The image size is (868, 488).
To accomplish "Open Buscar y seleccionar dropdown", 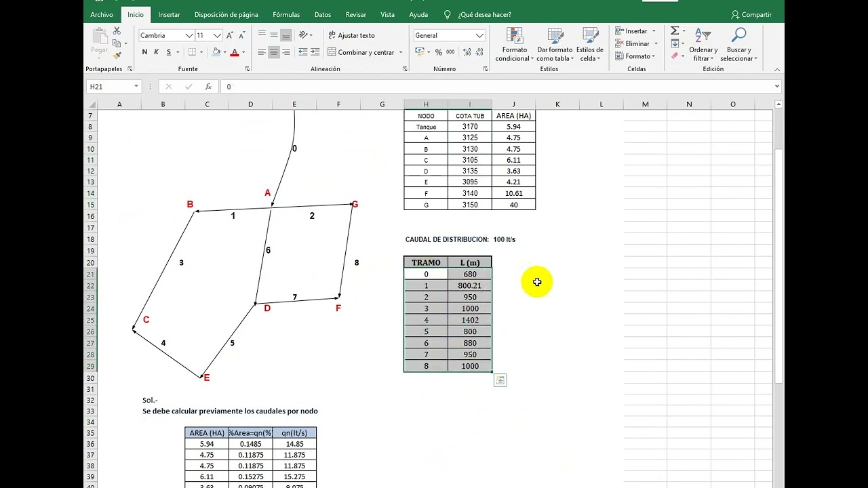I will [738, 44].
